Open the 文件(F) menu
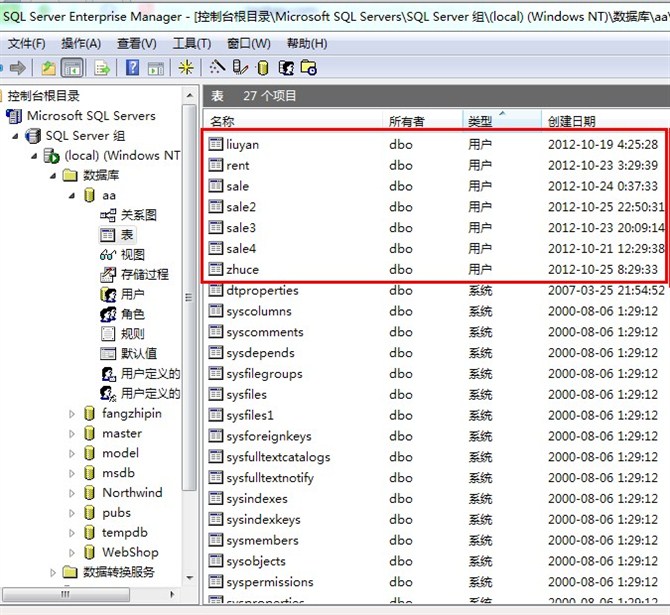The image size is (670, 615). tap(26, 44)
